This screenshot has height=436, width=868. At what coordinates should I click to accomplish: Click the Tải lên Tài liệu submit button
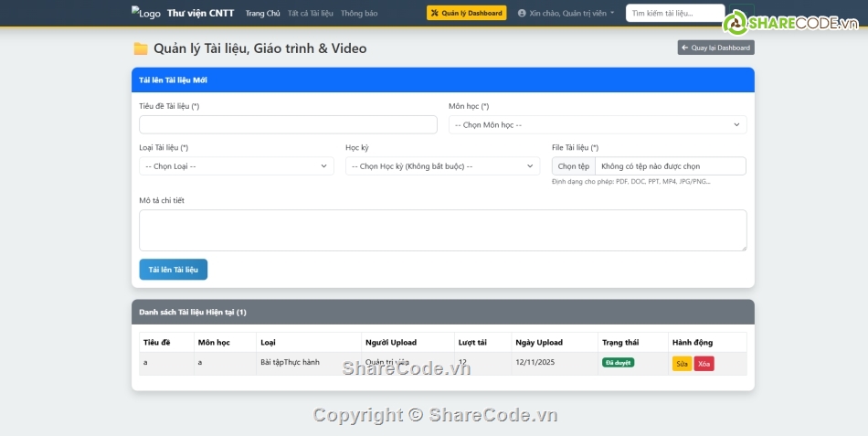pos(173,270)
